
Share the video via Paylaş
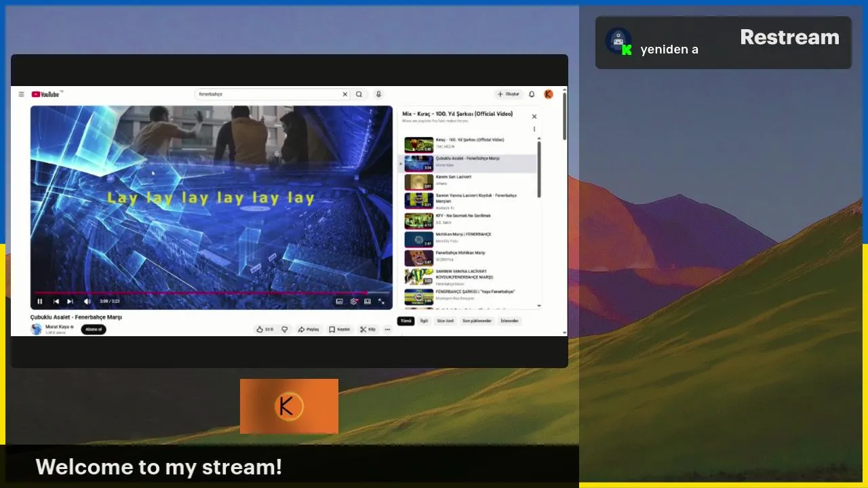coord(309,329)
